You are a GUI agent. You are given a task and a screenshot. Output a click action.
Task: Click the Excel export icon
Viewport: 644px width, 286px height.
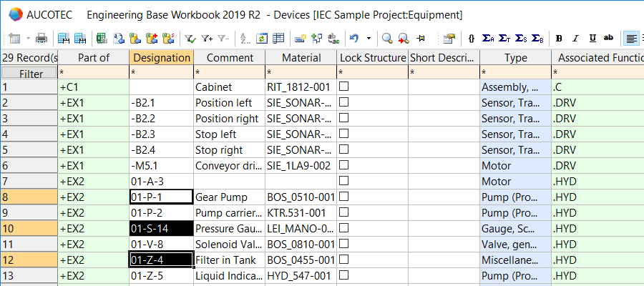tap(102, 38)
